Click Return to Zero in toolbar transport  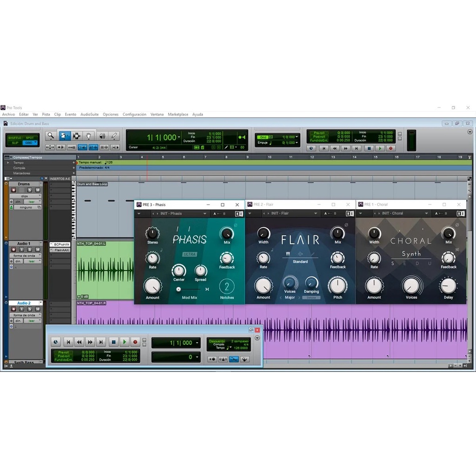tap(324, 148)
